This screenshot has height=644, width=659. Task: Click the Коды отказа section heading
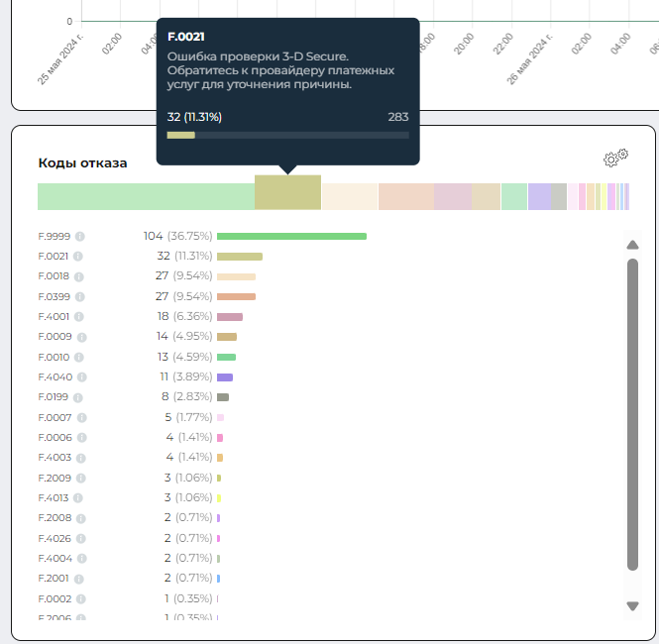[82, 162]
